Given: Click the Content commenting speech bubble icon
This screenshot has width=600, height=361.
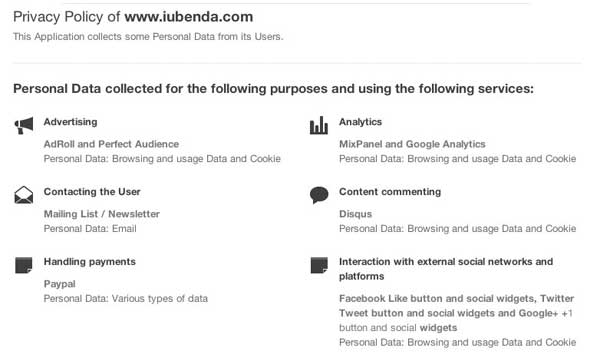Looking at the screenshot, I should pos(319,195).
